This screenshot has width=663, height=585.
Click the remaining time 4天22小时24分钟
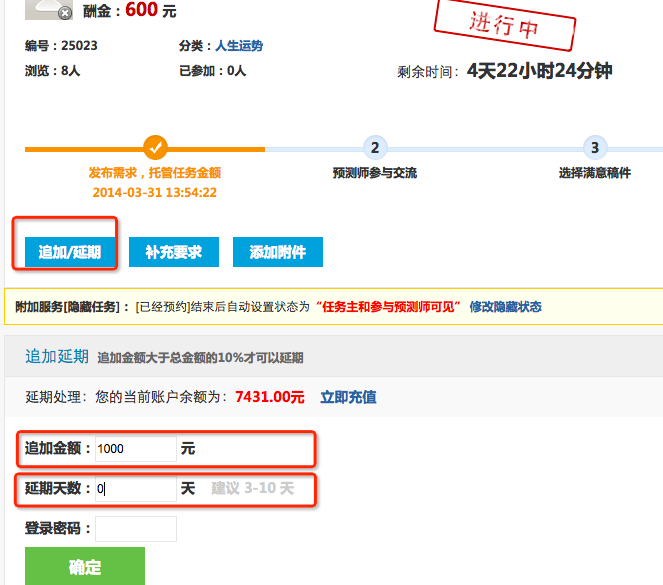click(540, 71)
